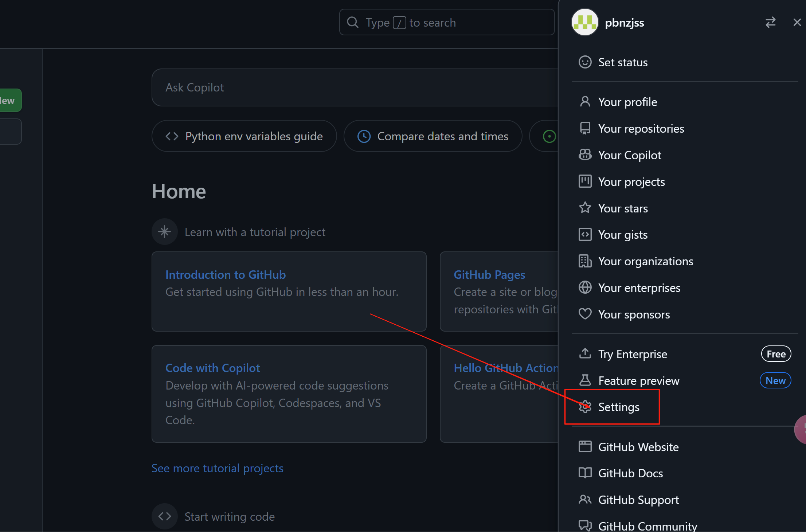Select the globe icon for Your enterprises
Viewport: 806px width, 532px height.
point(585,287)
